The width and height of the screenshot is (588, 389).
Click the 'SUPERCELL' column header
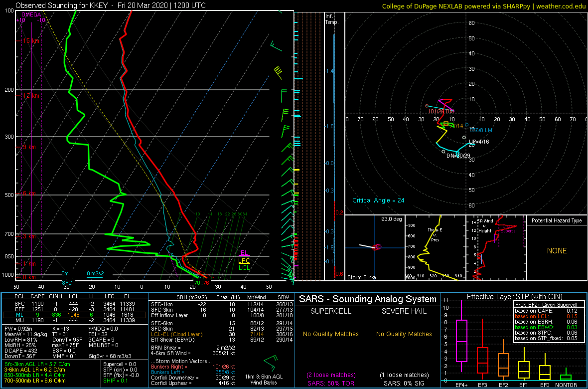point(330,312)
